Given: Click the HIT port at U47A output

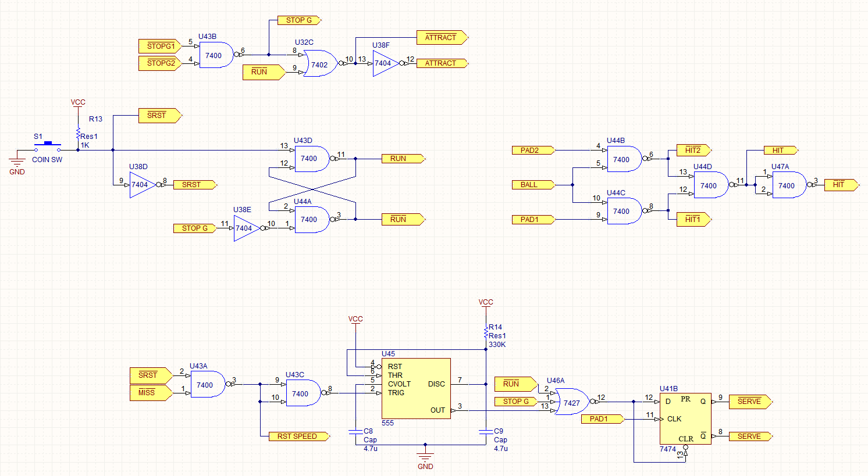Looking at the screenshot, I should click(x=841, y=185).
